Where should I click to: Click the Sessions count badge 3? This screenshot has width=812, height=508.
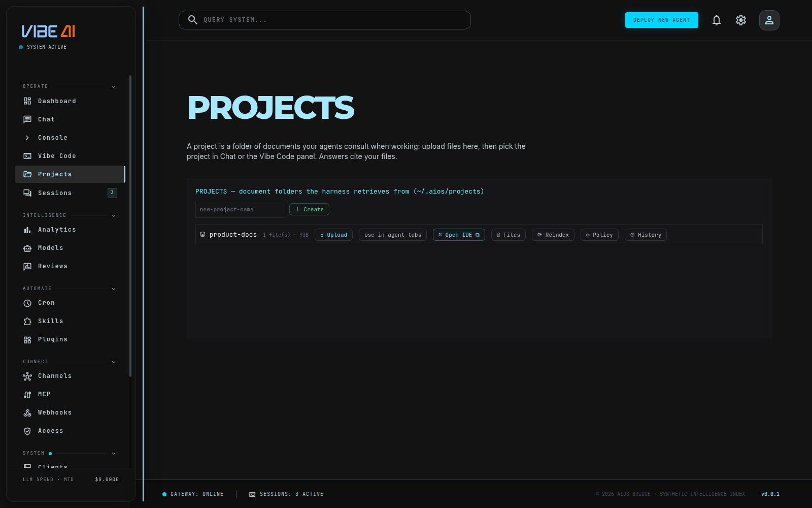click(x=112, y=193)
